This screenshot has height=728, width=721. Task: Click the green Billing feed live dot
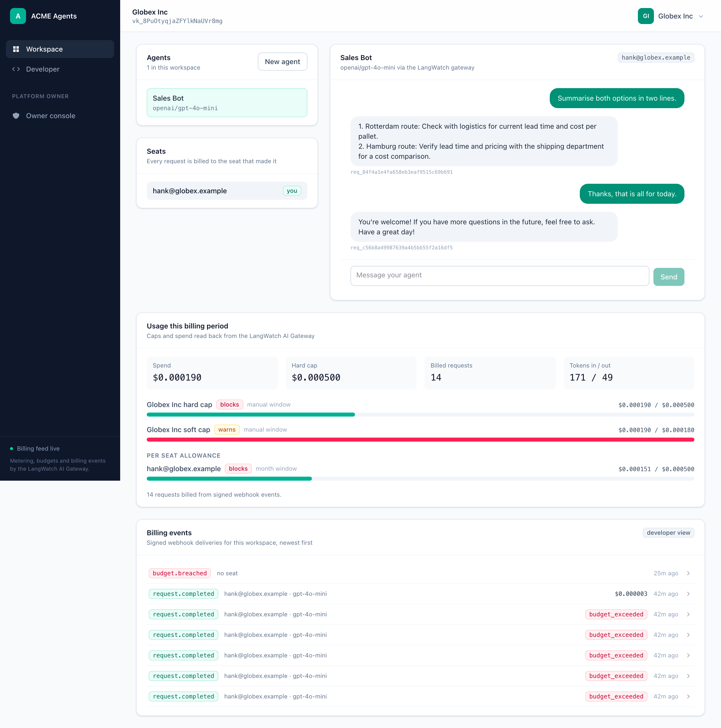point(12,448)
